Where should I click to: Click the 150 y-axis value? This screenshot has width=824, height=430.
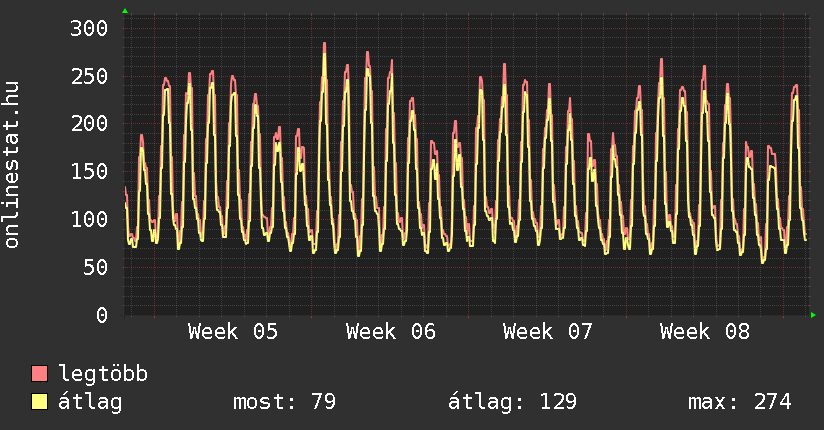[x=88, y=171]
